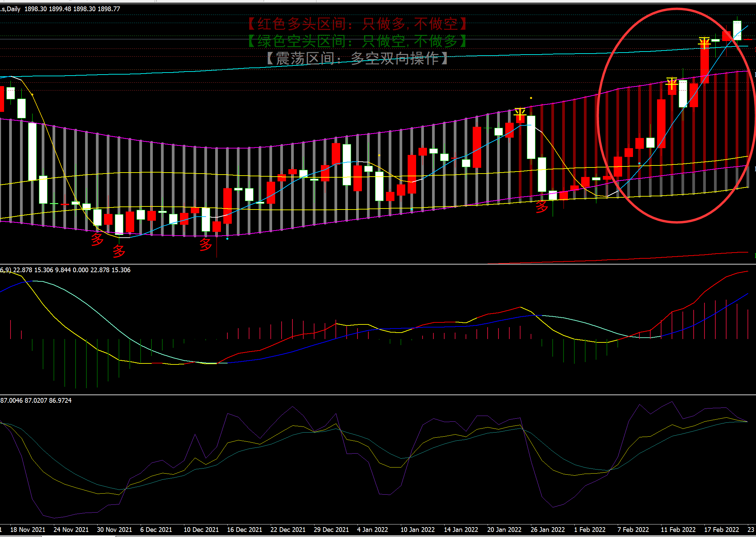Click the Daily symbol price label at top-left
Screen dimensions: 756x537
[60, 9]
